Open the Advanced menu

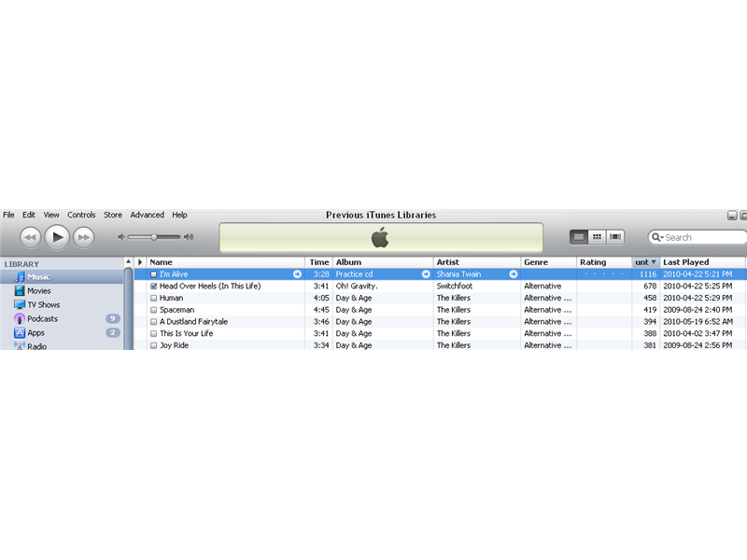click(147, 215)
